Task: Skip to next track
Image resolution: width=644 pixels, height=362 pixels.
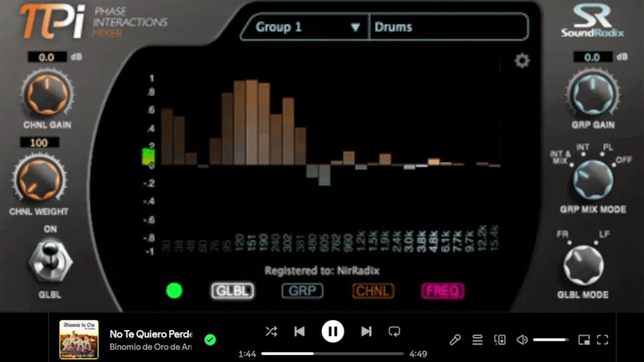Action: [366, 331]
